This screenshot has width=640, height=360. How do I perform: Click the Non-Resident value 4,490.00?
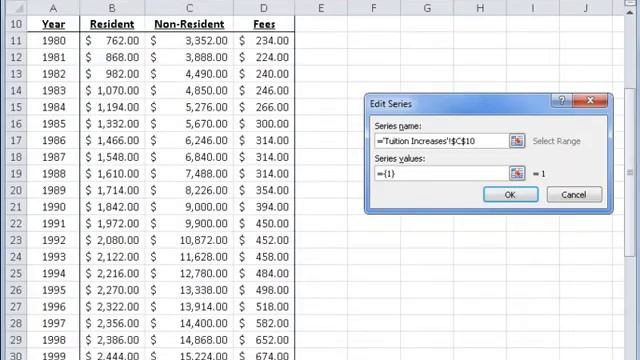[189, 74]
